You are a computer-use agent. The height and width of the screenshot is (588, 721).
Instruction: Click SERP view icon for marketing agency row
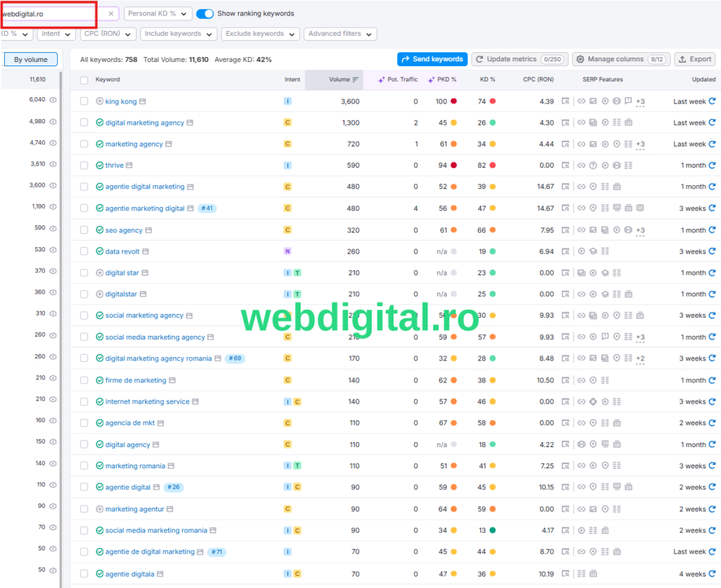565,144
